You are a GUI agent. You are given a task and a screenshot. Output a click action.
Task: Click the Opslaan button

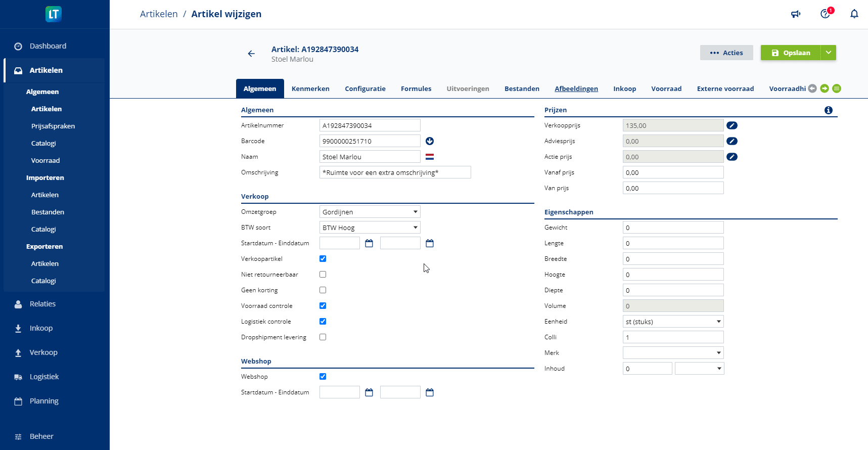coord(791,53)
